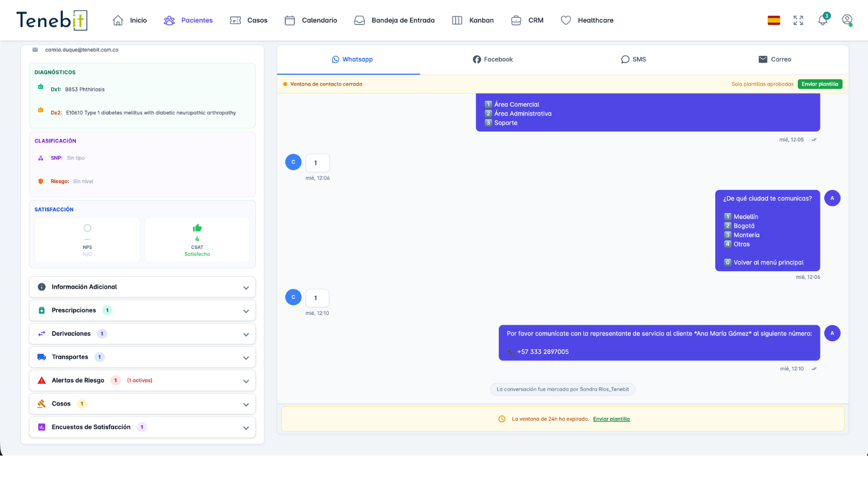Click the Encuestas chart icon
The width and height of the screenshot is (868, 491).
coord(41,427)
